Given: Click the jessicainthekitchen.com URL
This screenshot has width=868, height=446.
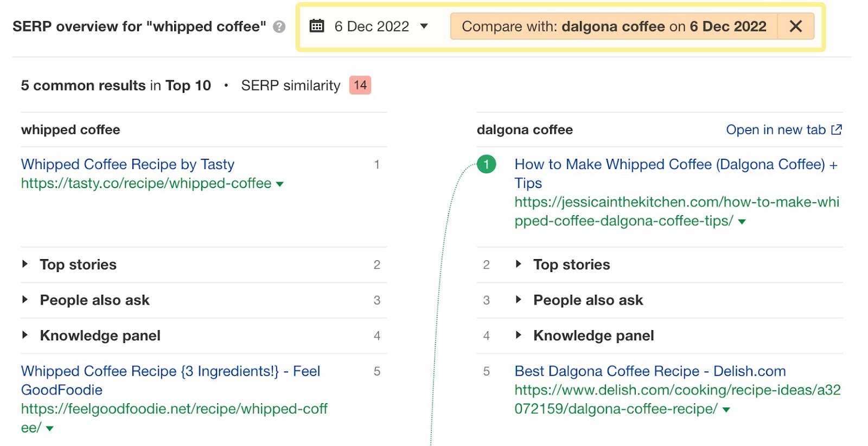Looking at the screenshot, I should tap(676, 211).
